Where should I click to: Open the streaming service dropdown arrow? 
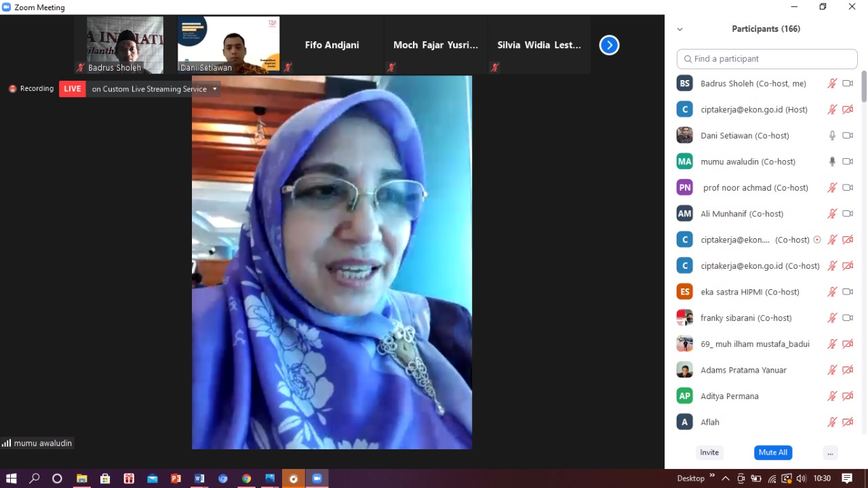pyautogui.click(x=215, y=89)
